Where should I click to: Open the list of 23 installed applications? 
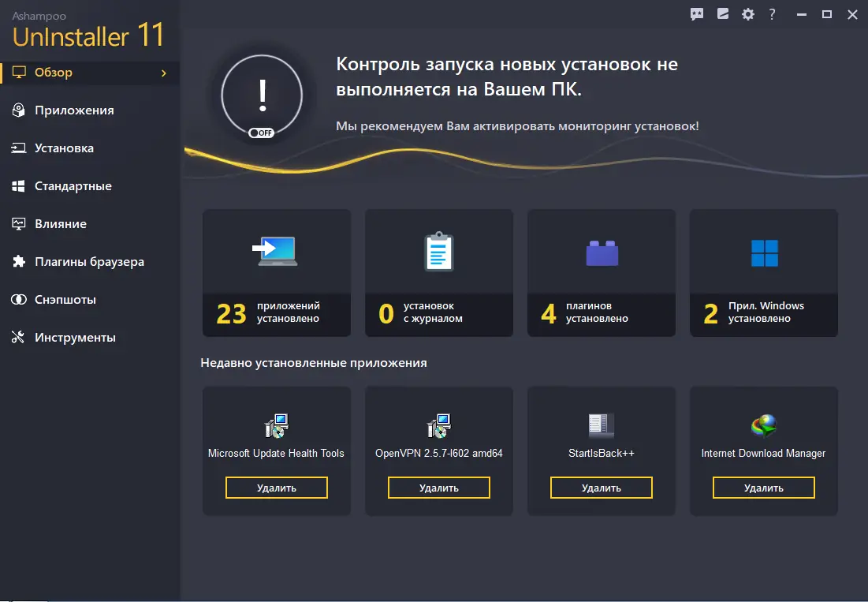pyautogui.click(x=276, y=272)
